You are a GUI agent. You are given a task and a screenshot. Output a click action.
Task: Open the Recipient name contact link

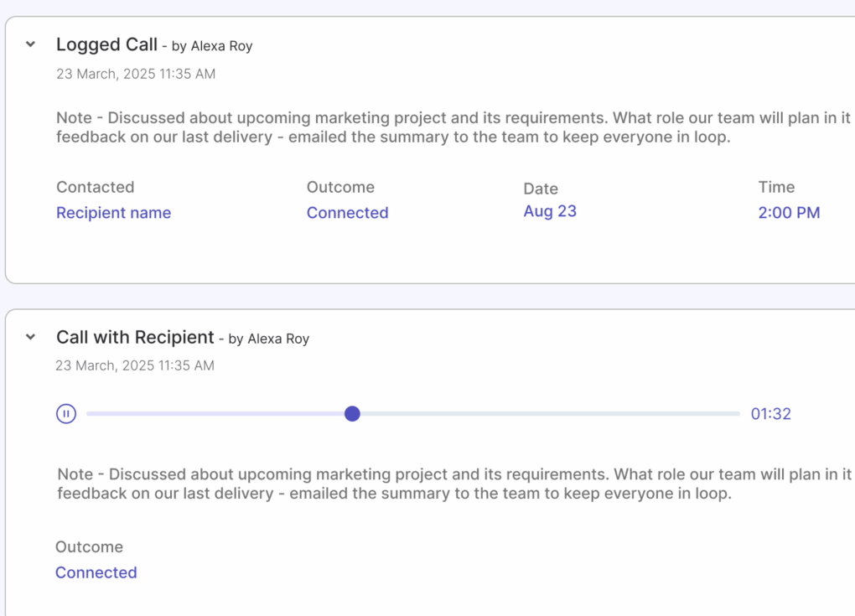coord(113,213)
